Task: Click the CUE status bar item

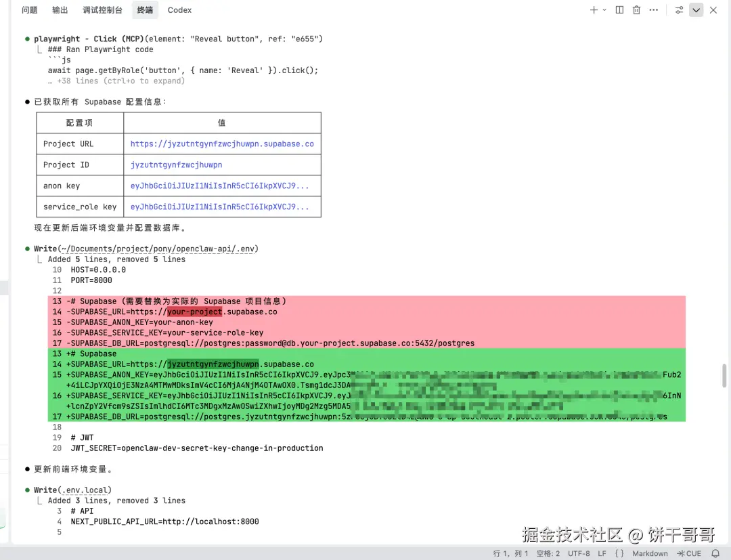Action: (689, 553)
